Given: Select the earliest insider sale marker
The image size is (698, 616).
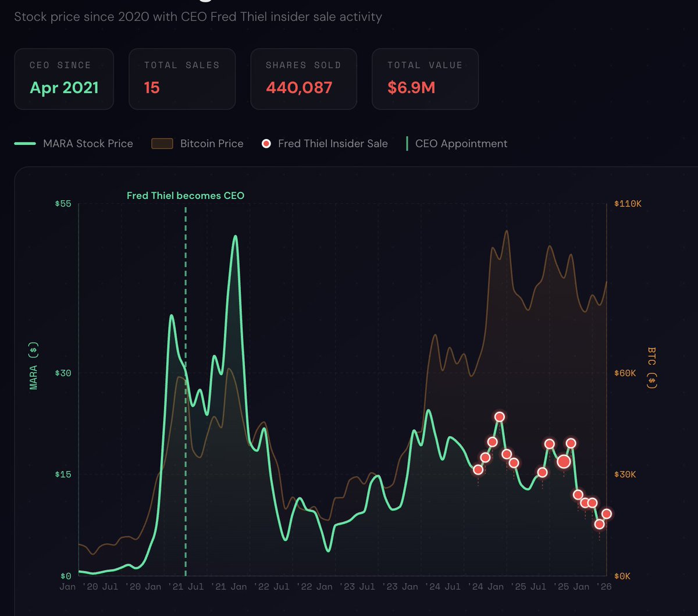Looking at the screenshot, I should [478, 469].
